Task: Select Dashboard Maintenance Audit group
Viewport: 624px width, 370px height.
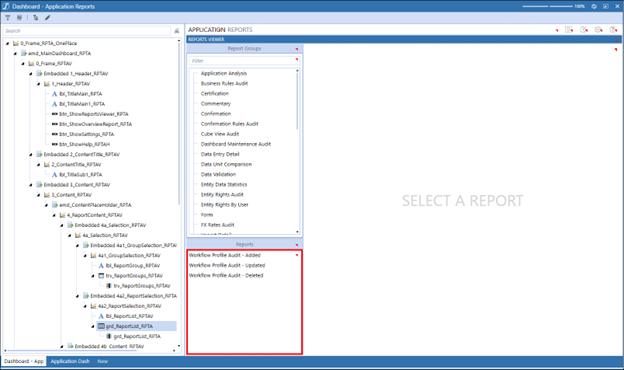Action: coord(236,144)
